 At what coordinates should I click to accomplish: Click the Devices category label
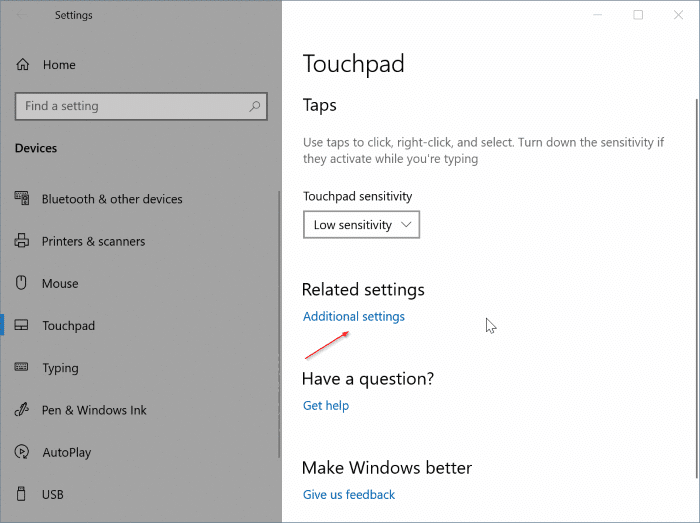[x=36, y=148]
